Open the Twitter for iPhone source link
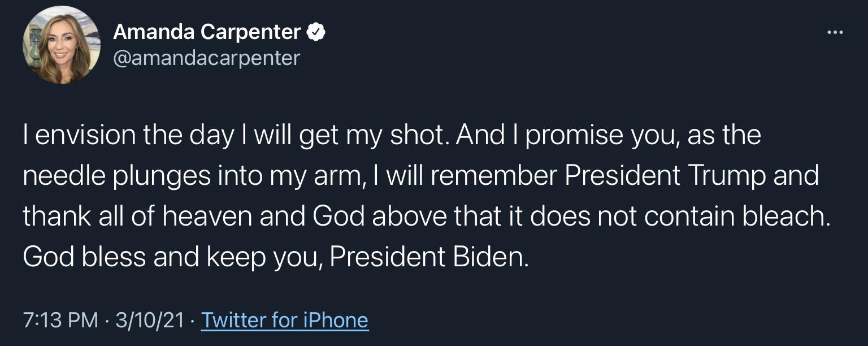Viewport: 868px width, 346px height. pyautogui.click(x=285, y=321)
